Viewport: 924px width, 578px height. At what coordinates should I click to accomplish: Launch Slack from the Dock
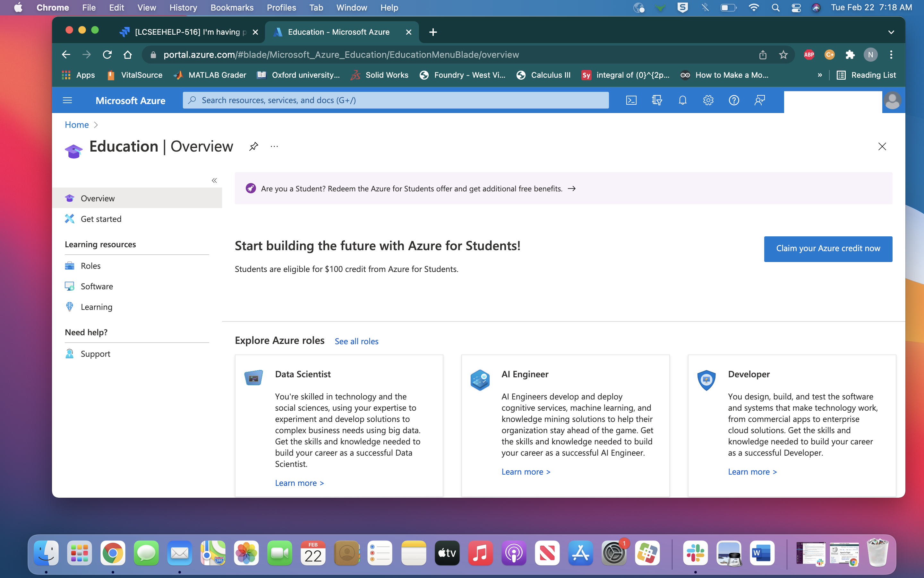coord(695,553)
